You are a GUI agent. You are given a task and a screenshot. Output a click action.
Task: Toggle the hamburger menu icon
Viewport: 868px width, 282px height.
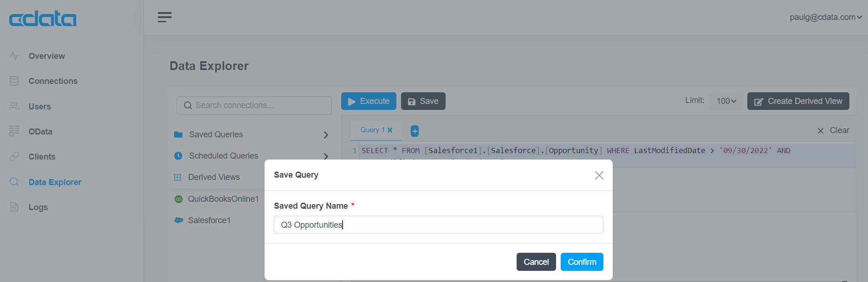[164, 17]
